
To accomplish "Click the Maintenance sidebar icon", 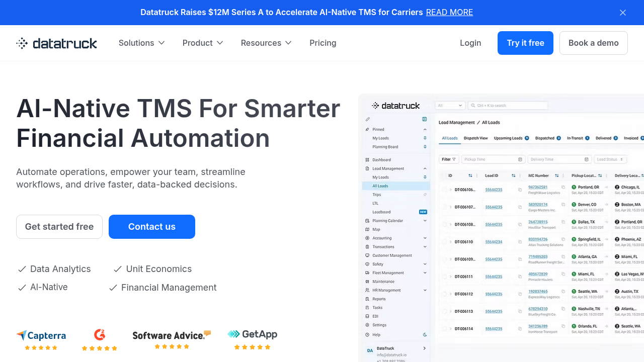I will click(367, 282).
